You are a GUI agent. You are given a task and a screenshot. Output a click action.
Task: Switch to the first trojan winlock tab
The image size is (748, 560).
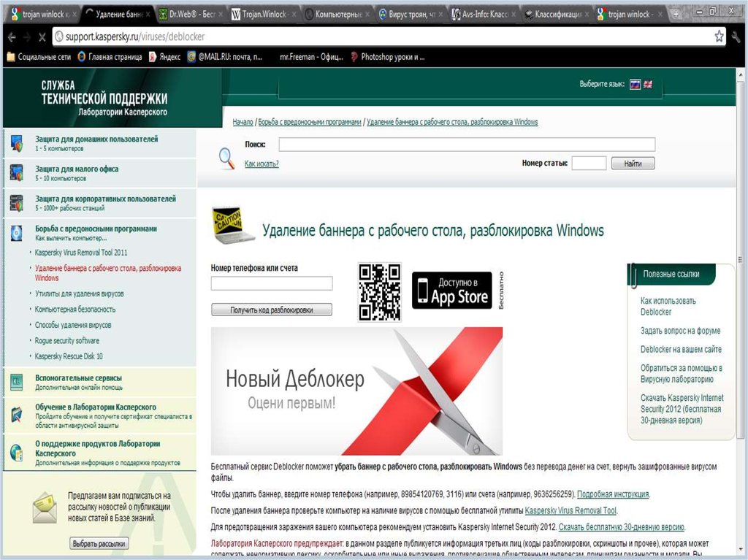[x=44, y=15]
